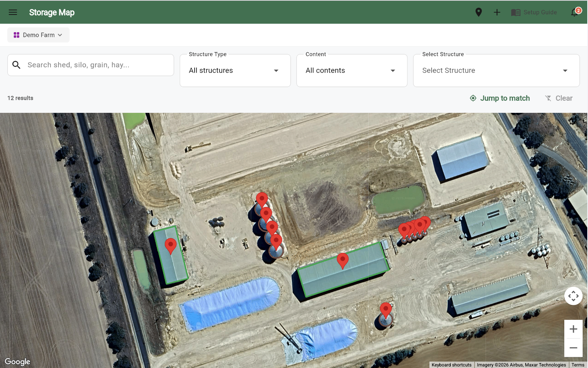The height and width of the screenshot is (368, 588).
Task: Zoom out on the map
Action: 573,348
